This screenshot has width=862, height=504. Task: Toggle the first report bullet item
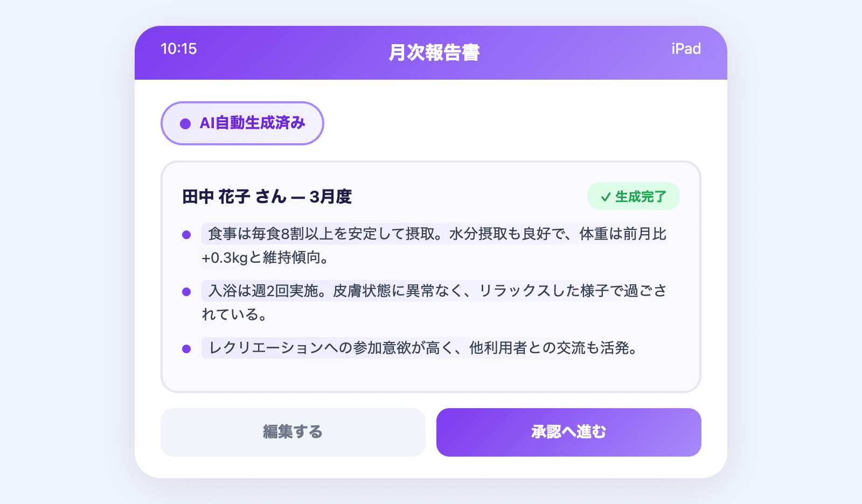(x=431, y=246)
